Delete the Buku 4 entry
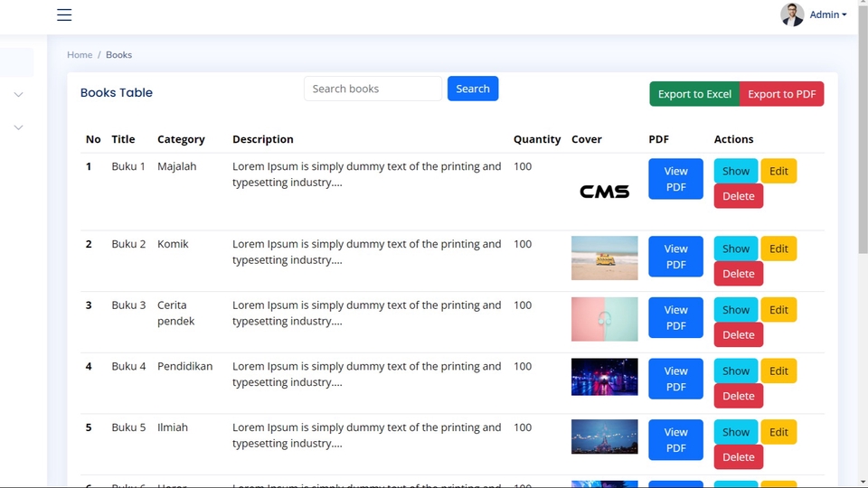 pos(739,396)
